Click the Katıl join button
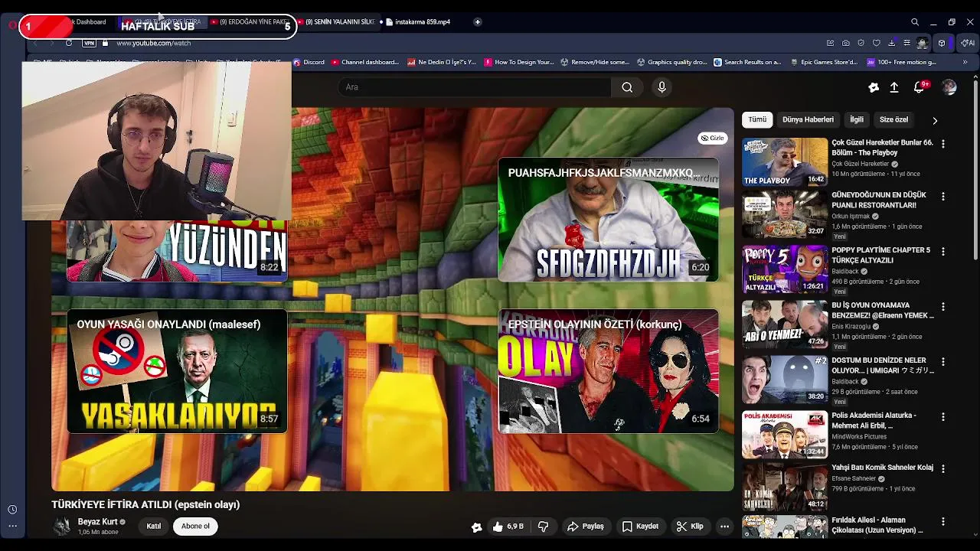 coord(154,527)
